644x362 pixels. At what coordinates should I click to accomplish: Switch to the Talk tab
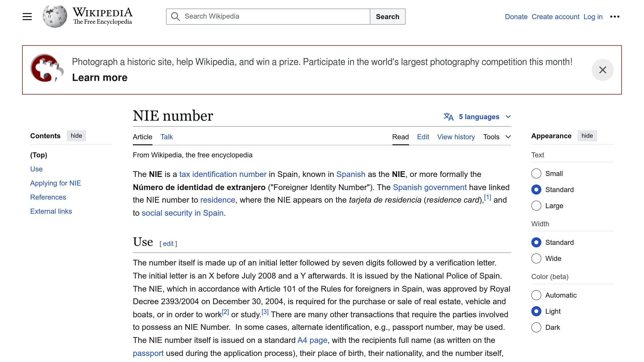click(167, 137)
